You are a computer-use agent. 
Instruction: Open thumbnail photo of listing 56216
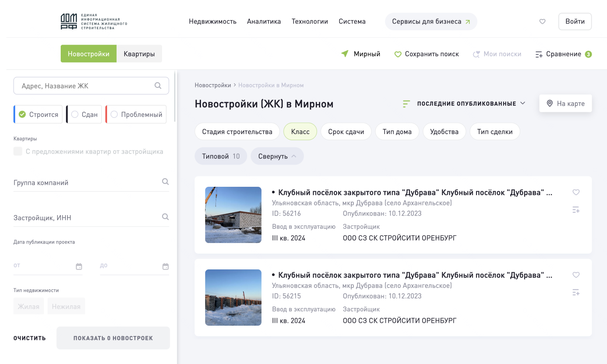233,215
